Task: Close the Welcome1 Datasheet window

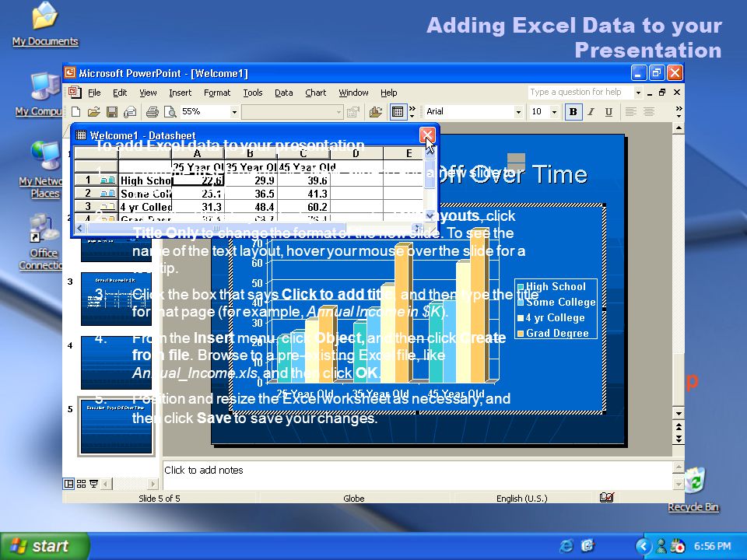Action: (x=427, y=135)
